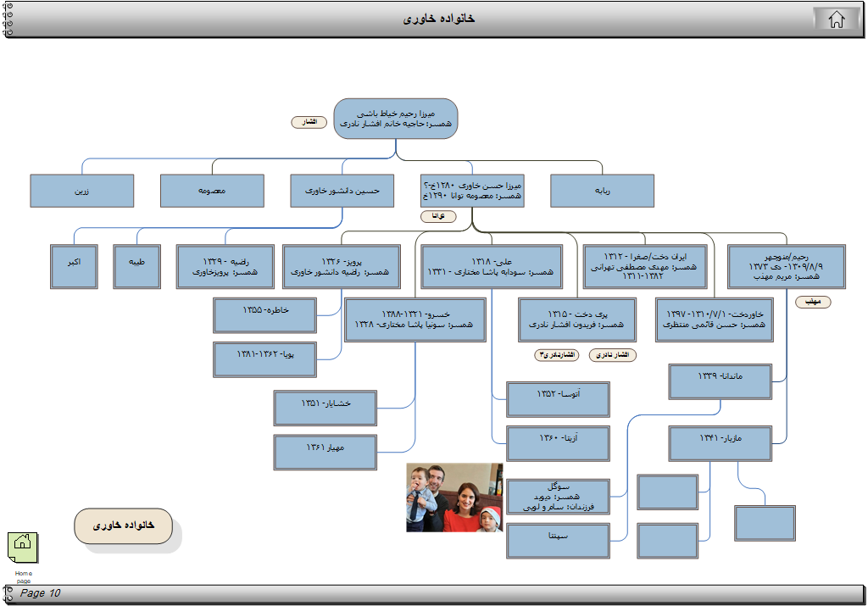Select the طیبه box

tap(137, 267)
